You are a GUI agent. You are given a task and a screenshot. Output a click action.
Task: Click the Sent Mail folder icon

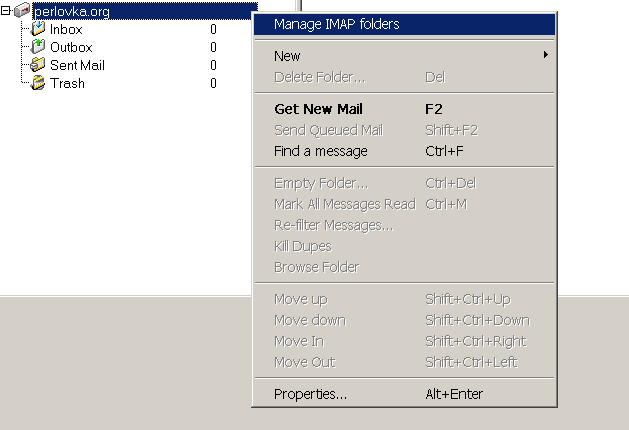coord(38,65)
